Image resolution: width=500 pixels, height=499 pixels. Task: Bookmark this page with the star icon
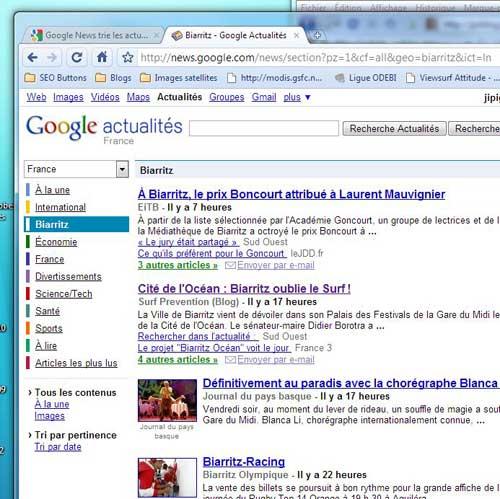[x=127, y=58]
